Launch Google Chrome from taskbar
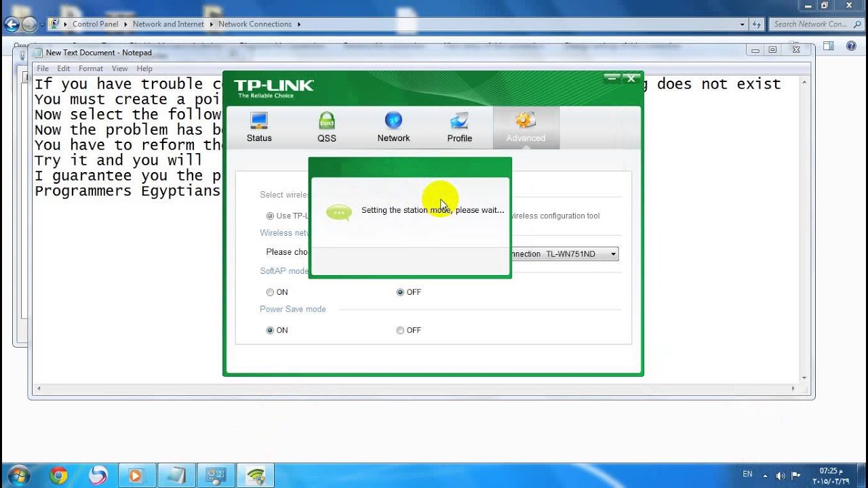 tap(58, 476)
